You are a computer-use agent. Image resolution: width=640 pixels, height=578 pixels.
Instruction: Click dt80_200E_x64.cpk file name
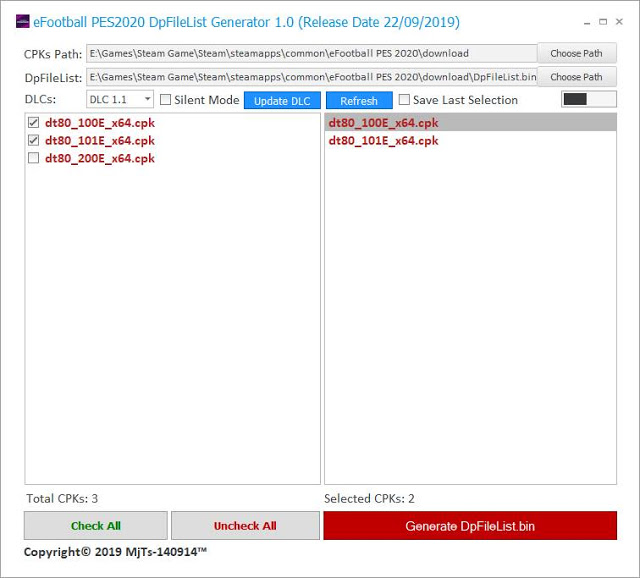pos(100,158)
